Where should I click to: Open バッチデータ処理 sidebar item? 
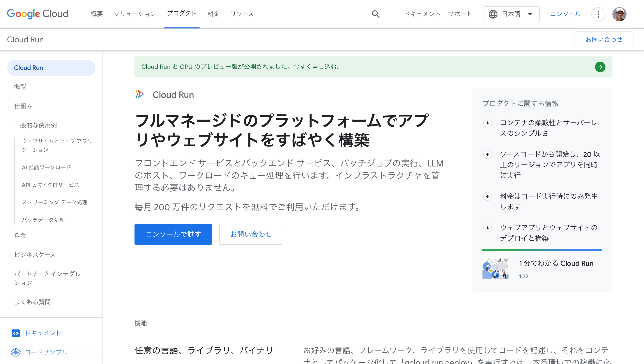coord(43,220)
